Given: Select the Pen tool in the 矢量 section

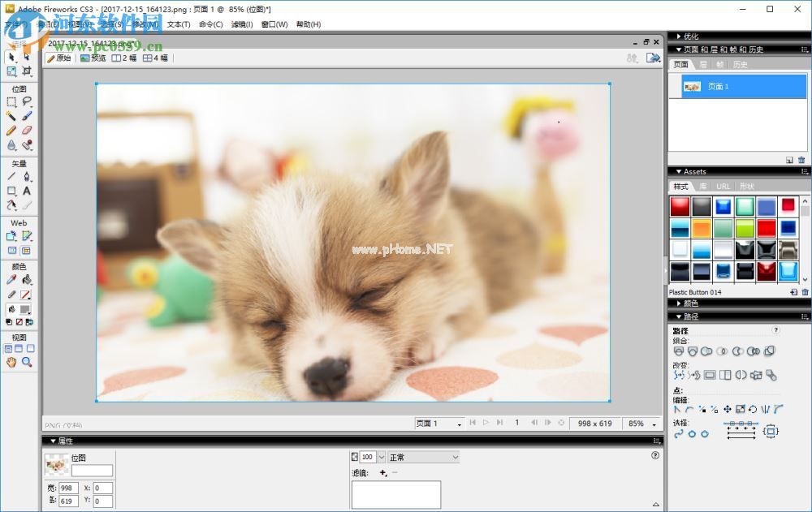Looking at the screenshot, I should (x=26, y=177).
